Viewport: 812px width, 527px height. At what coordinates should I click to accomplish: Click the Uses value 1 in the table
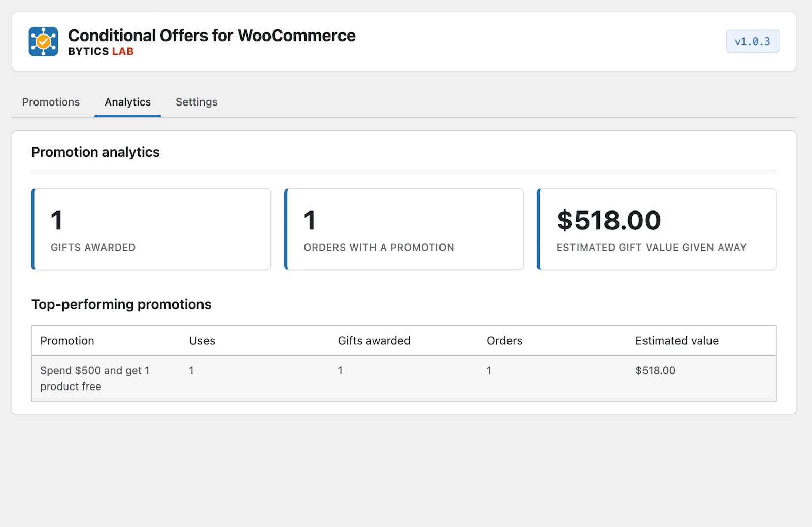click(x=191, y=371)
